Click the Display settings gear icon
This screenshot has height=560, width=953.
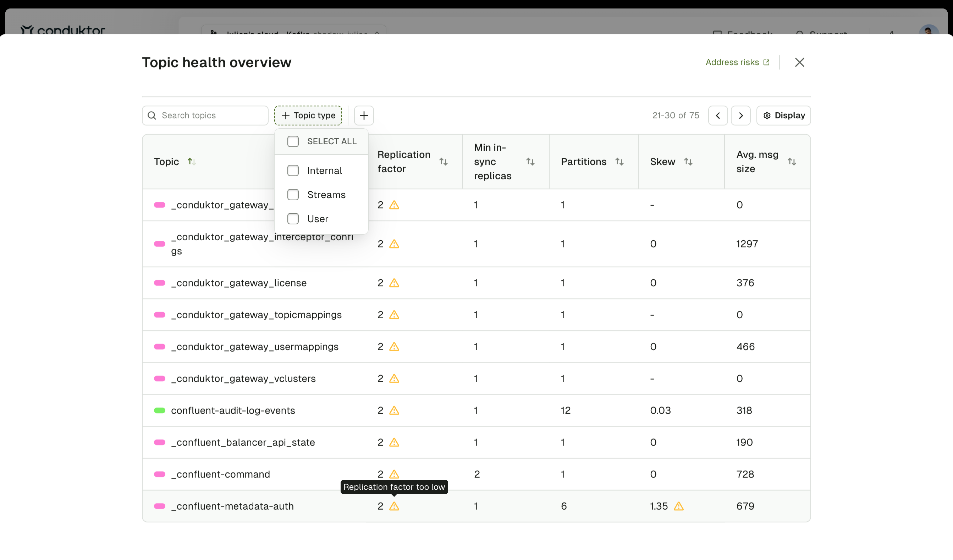pos(767,115)
